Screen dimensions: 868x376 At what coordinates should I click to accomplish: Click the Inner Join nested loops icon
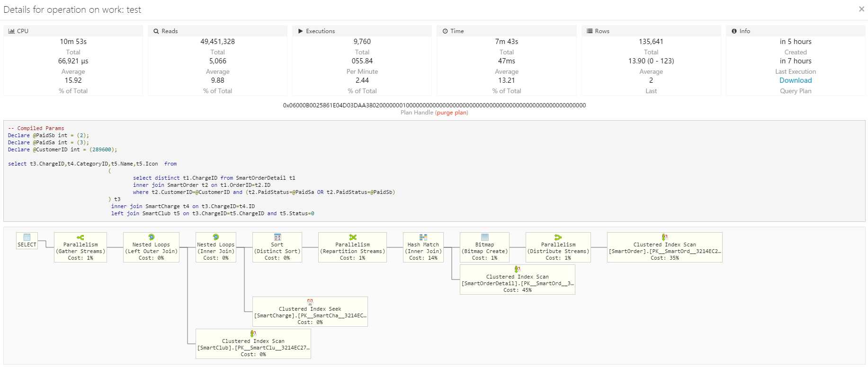click(215, 237)
